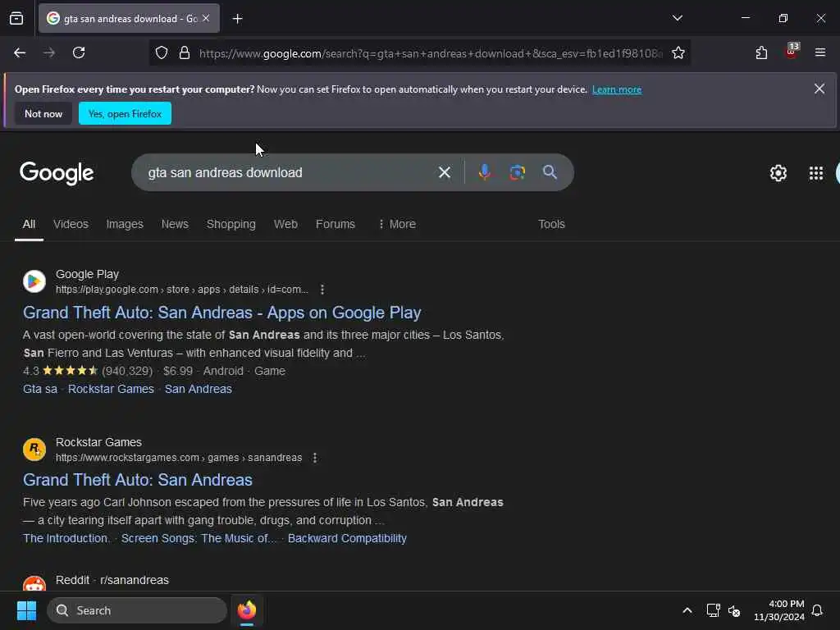The width and height of the screenshot is (840, 630).
Task: List all tabs with the chevron dropdown
Action: click(677, 18)
